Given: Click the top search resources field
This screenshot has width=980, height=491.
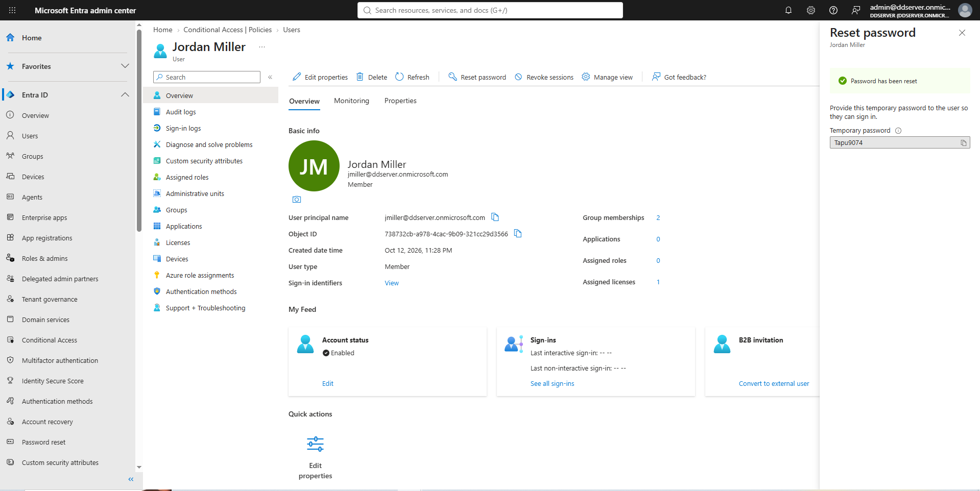Looking at the screenshot, I should pyautogui.click(x=490, y=10).
